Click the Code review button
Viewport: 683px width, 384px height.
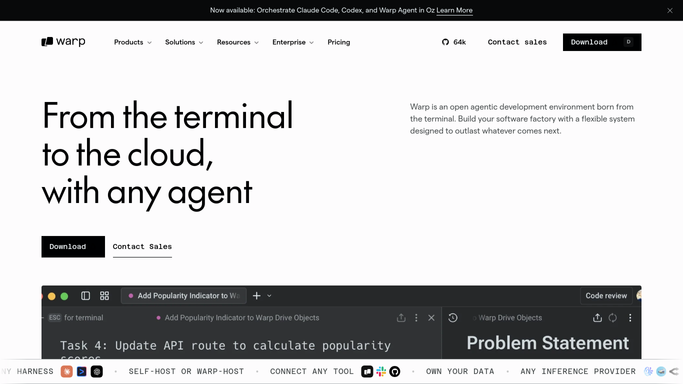[606, 296]
